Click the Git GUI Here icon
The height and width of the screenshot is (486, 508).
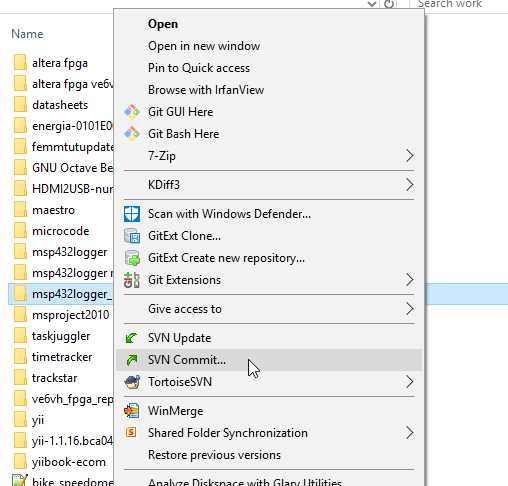(132, 112)
